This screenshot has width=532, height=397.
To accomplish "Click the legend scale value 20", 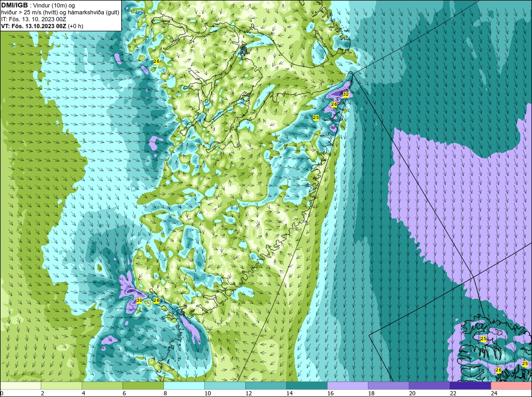I will click(412, 393).
